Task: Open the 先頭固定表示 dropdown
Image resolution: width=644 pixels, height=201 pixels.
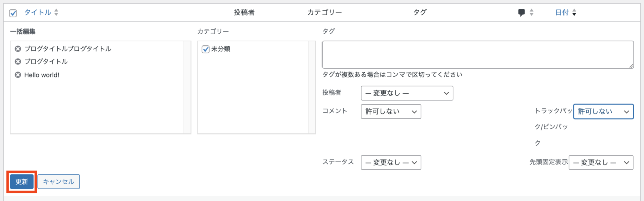Action: pyautogui.click(x=601, y=162)
